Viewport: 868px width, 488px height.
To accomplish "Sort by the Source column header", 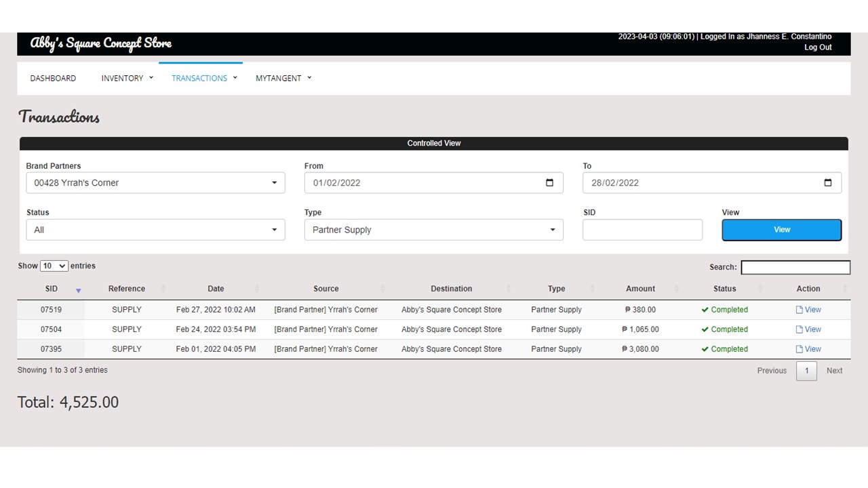I will pyautogui.click(x=326, y=289).
